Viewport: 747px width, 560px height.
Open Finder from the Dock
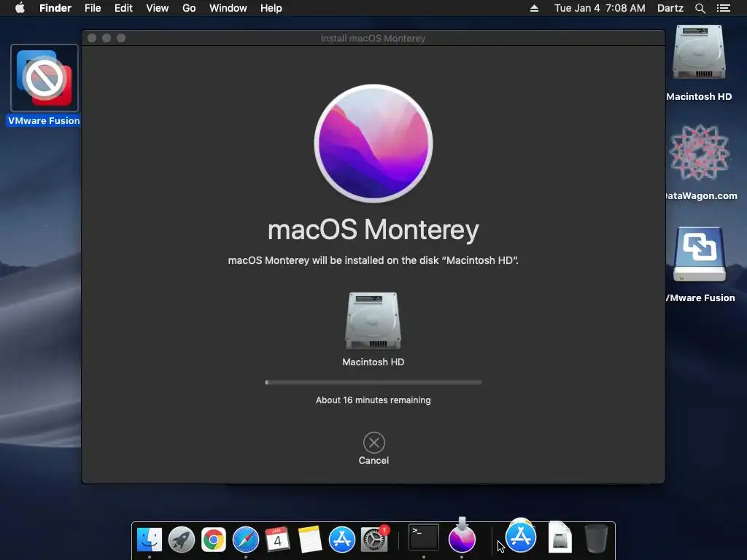click(150, 540)
